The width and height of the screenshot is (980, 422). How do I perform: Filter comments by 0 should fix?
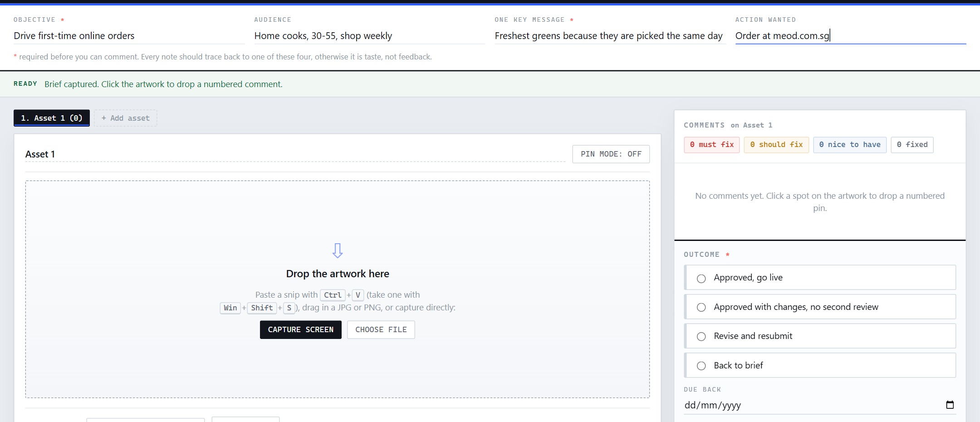776,145
